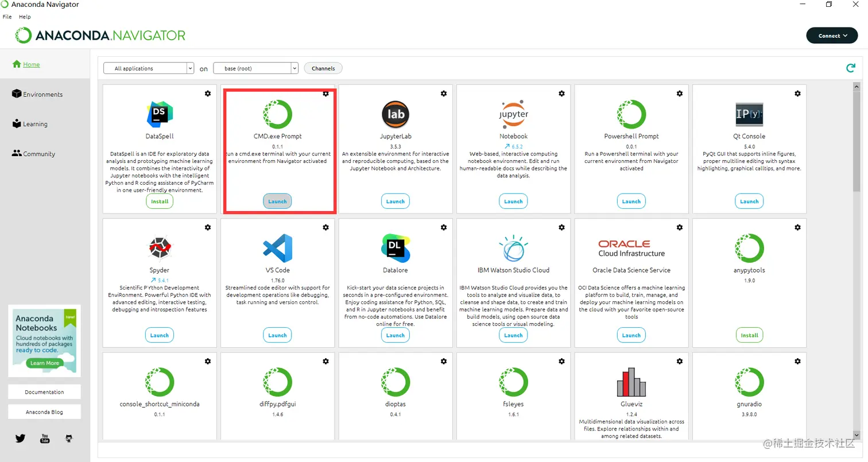Viewport: 868px width, 462px height.
Task: Open settings gear on dioptas card
Action: [444, 361]
